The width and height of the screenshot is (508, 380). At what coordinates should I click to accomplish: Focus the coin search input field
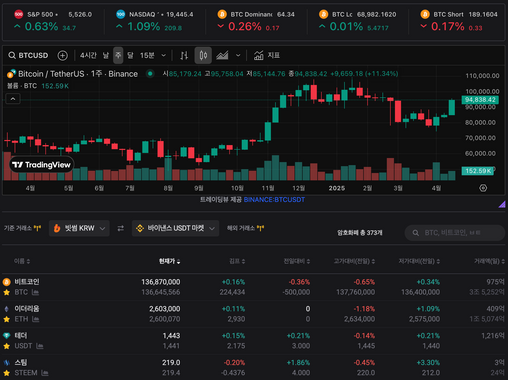click(455, 233)
